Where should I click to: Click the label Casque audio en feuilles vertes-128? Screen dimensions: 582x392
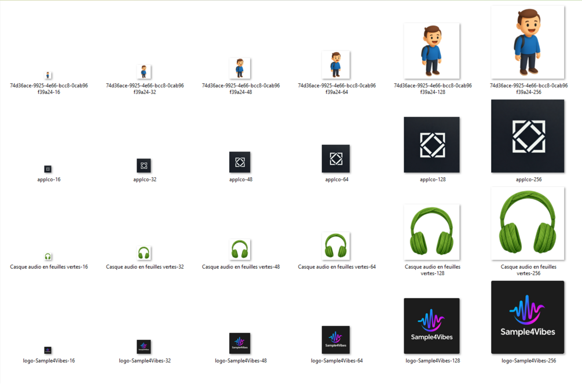click(x=433, y=270)
